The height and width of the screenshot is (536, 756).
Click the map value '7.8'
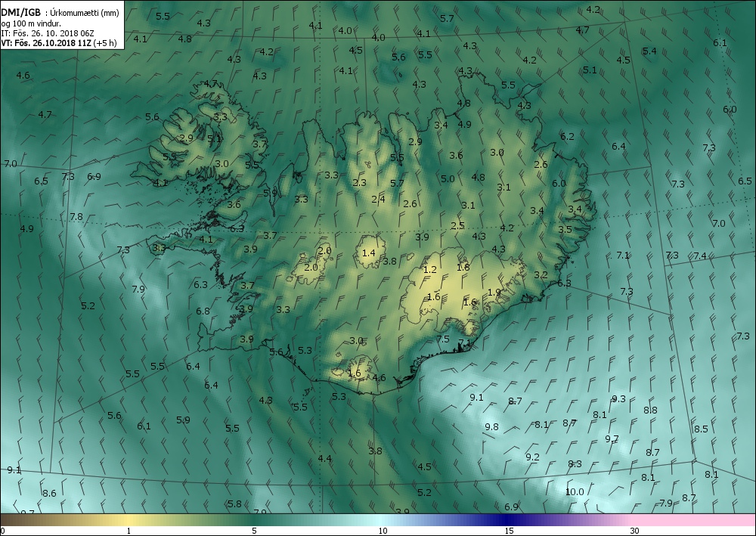(x=76, y=216)
